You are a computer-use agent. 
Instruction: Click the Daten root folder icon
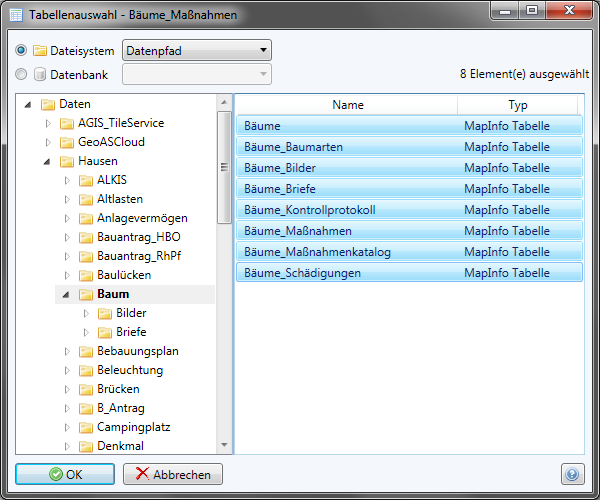coord(48,104)
